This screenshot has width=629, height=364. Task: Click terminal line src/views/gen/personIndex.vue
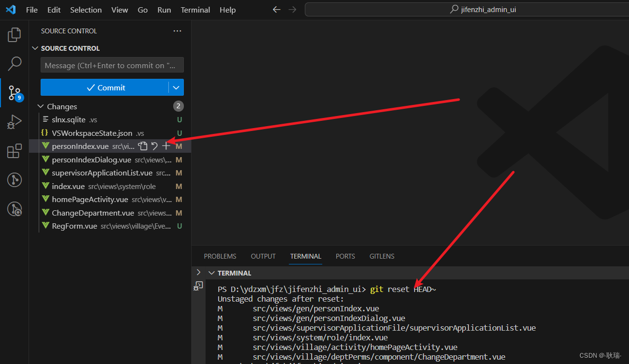coord(315,308)
